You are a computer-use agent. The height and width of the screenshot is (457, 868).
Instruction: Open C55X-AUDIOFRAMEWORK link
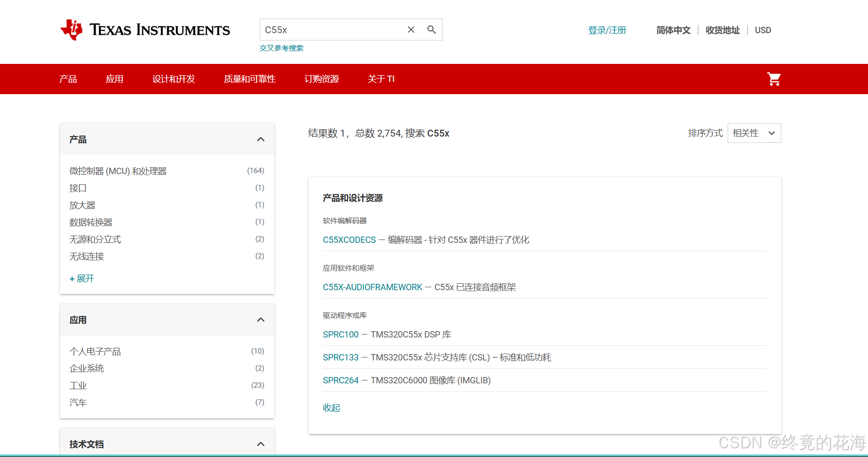(373, 287)
